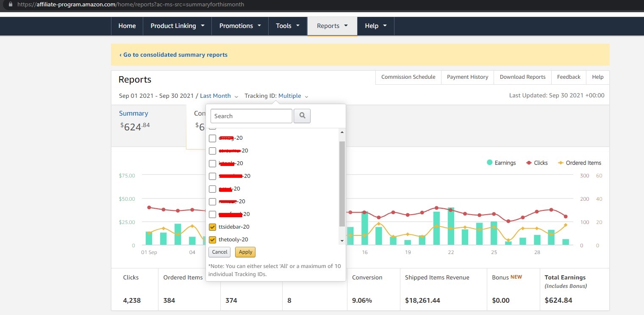Viewport: 644px width, 315px height.
Task: Click the browser URL address text
Action: [130, 4]
